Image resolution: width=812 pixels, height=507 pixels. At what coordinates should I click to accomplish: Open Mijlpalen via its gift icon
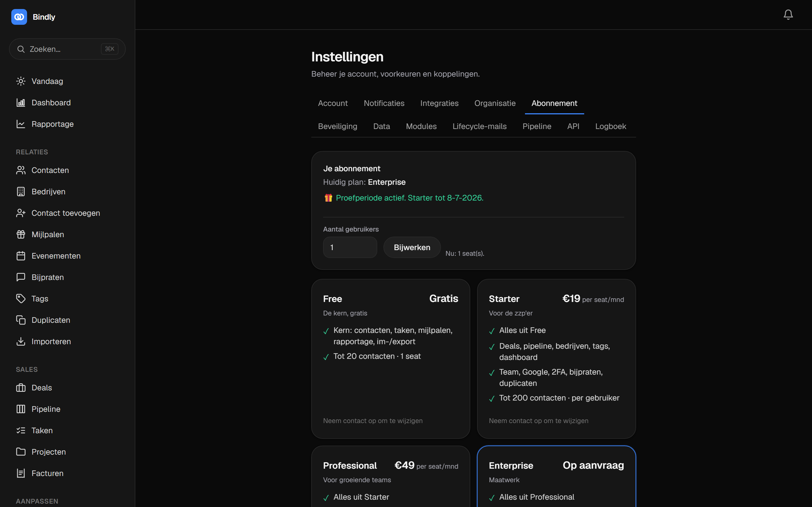(x=21, y=234)
